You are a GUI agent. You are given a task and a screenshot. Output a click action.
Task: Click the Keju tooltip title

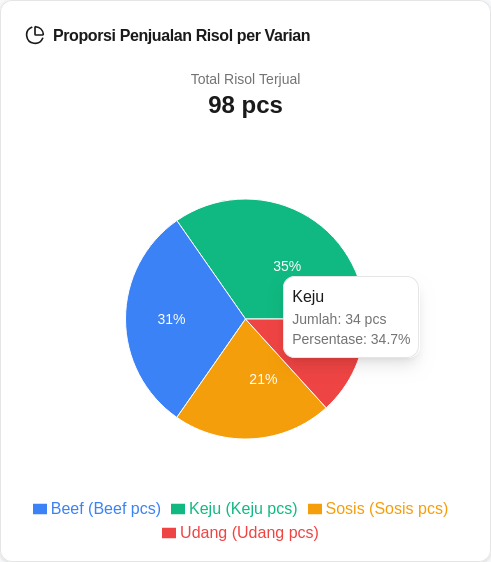(308, 296)
